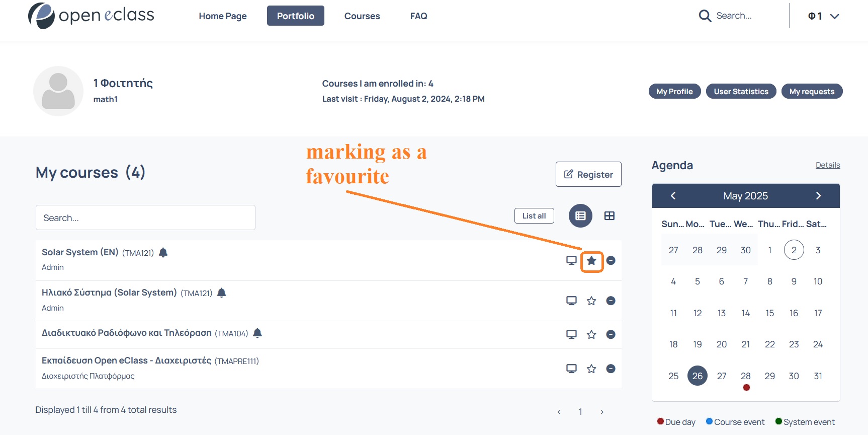Click bell icon beside Ηλιακό Σύστημα (Solar System)

(x=221, y=293)
